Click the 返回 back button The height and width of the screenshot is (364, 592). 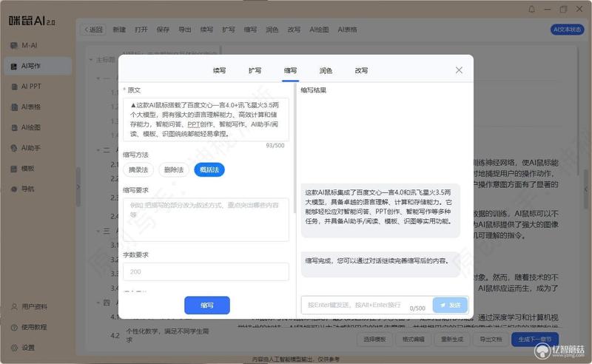tap(93, 30)
